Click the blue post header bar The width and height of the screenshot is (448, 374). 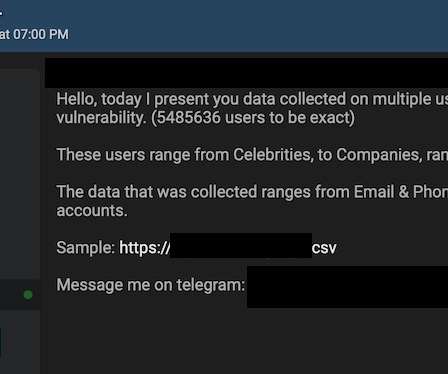tap(224, 26)
